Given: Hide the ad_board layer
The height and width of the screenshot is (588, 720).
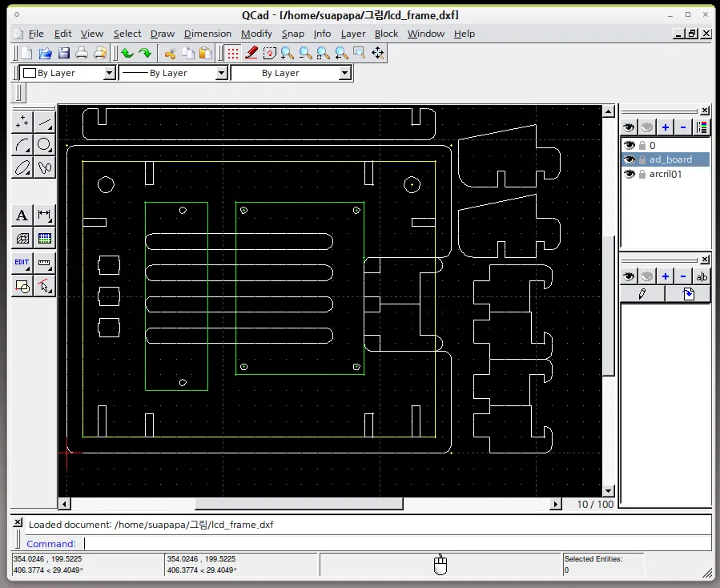Looking at the screenshot, I should click(629, 159).
